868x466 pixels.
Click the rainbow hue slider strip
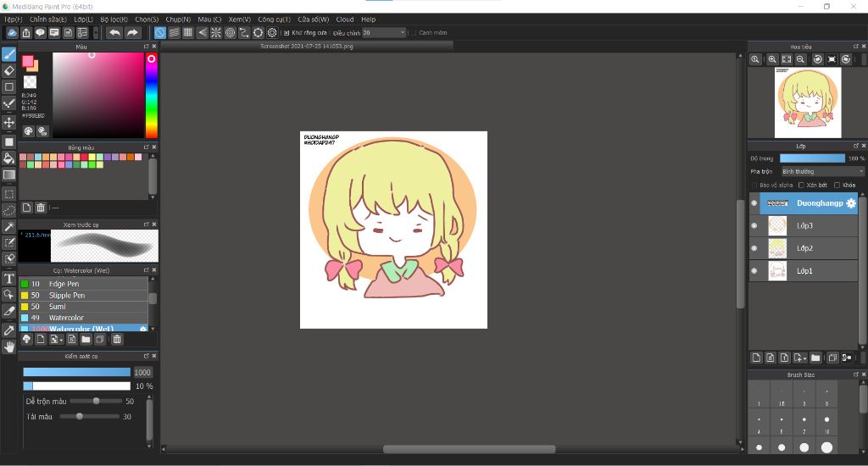coord(151,95)
